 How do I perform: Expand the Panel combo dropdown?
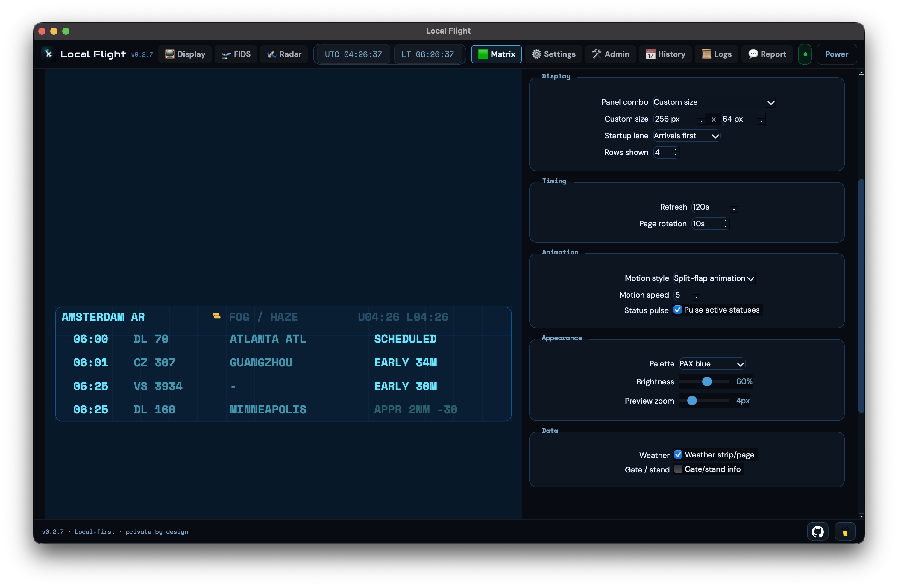coord(714,102)
